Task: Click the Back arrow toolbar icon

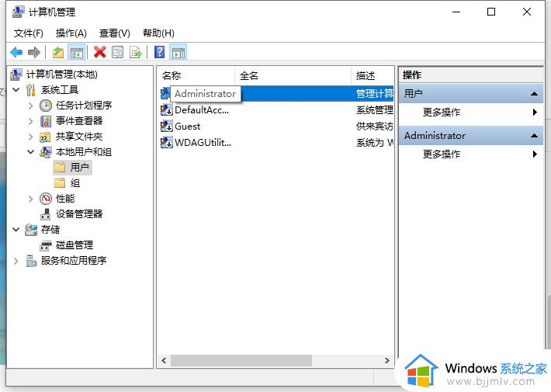Action: (16, 52)
